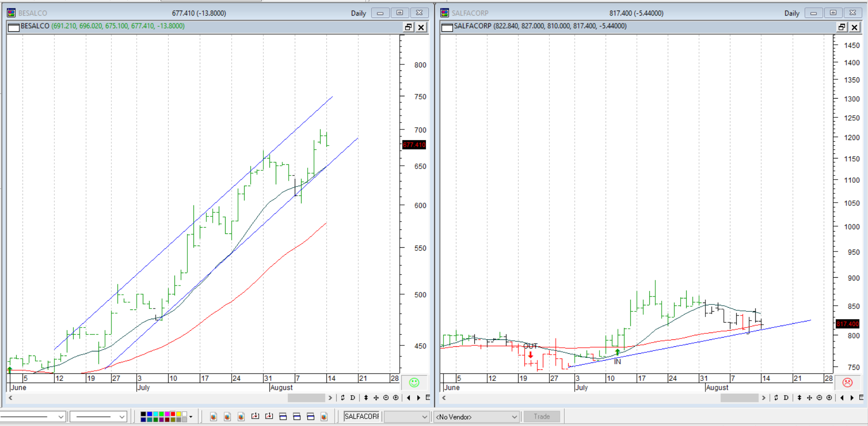Click the BESALCO chart horizontal scrollbar thumb

coord(306,398)
